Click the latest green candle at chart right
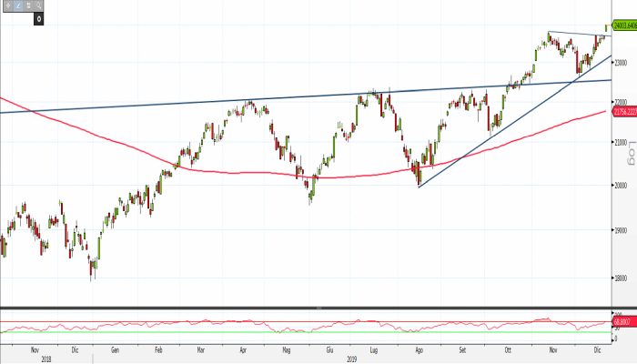 607,27
